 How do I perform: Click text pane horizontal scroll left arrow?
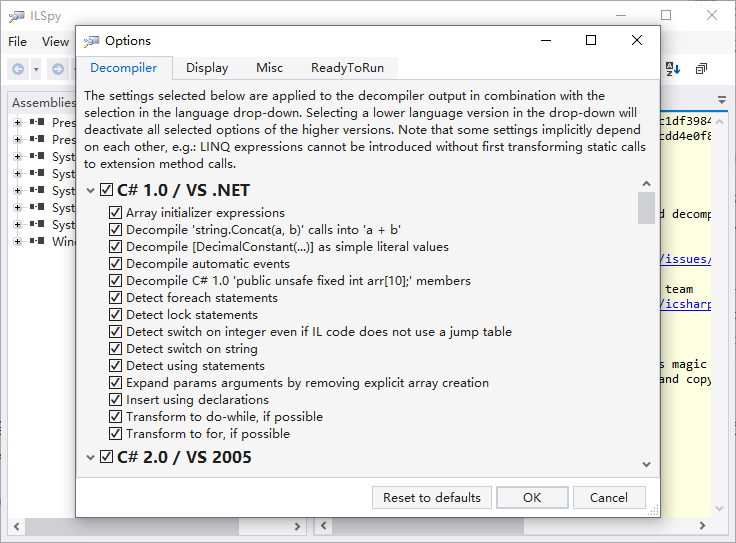coord(323,526)
